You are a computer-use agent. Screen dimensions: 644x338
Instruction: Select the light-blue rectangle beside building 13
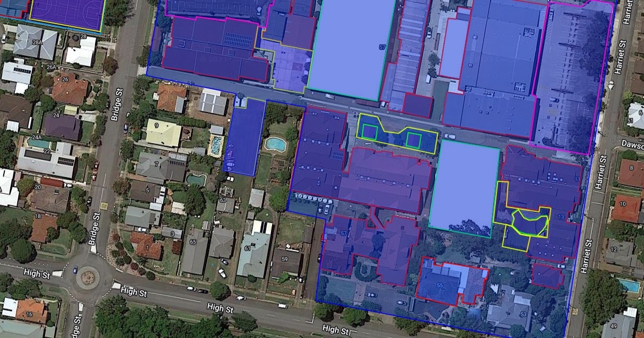coord(466,189)
